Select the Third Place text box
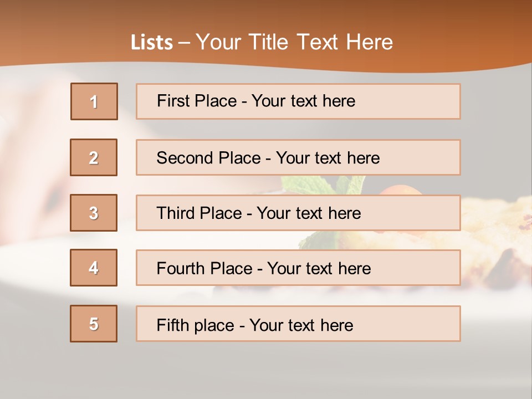Viewport: 532px width, 399px height. click(298, 213)
